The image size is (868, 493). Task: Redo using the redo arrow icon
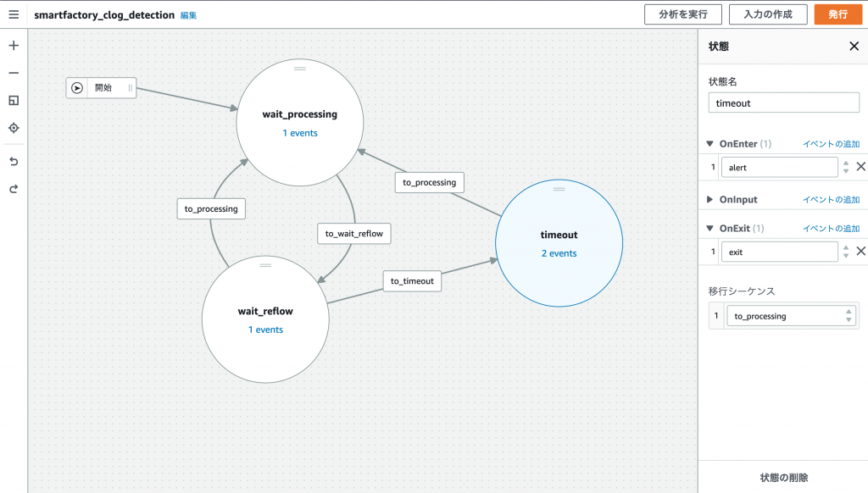13,188
